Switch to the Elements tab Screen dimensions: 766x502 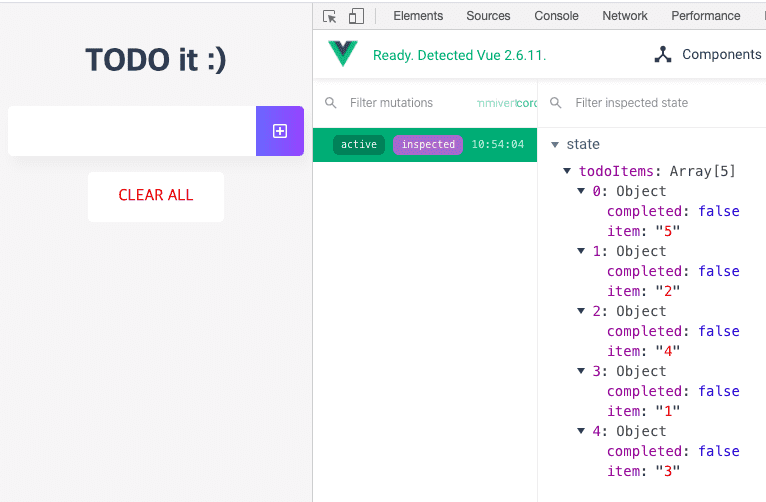pos(418,16)
